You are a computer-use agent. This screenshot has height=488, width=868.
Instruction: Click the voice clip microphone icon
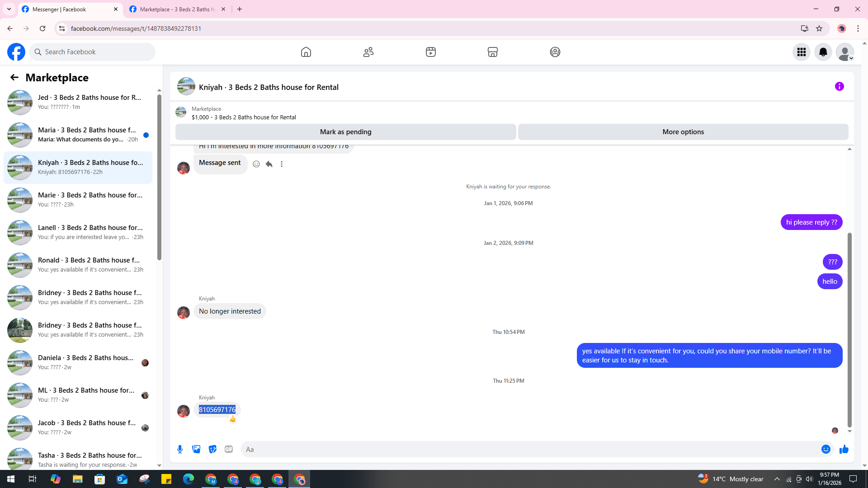pyautogui.click(x=180, y=449)
